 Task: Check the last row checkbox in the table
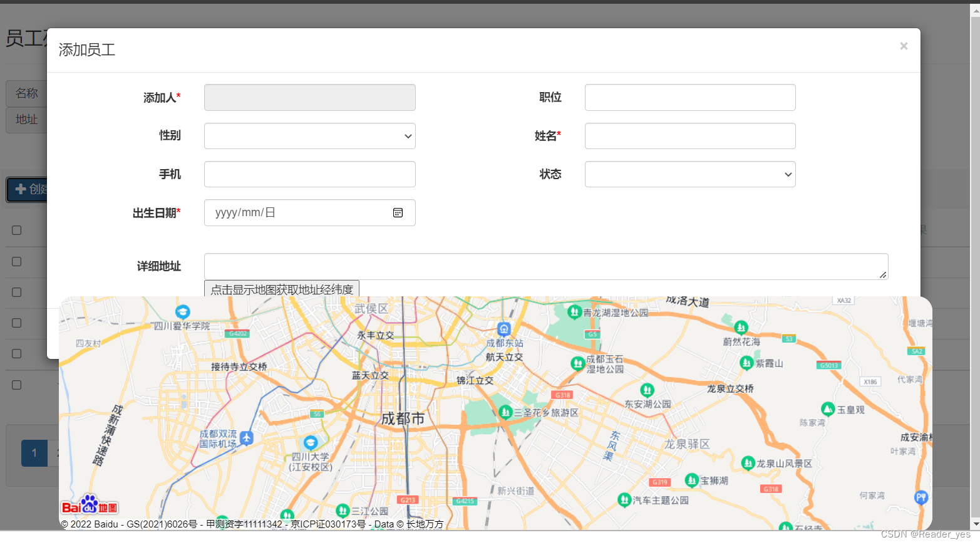17,385
